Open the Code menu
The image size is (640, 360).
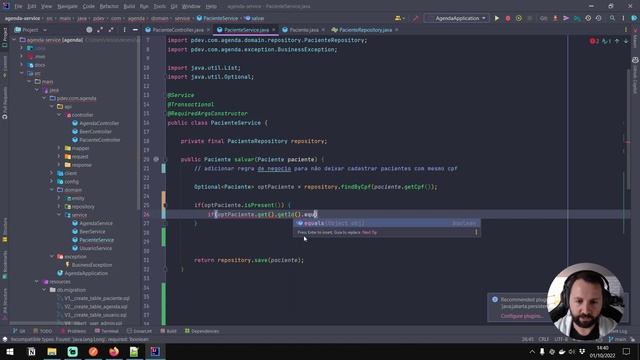pyautogui.click(x=89, y=6)
